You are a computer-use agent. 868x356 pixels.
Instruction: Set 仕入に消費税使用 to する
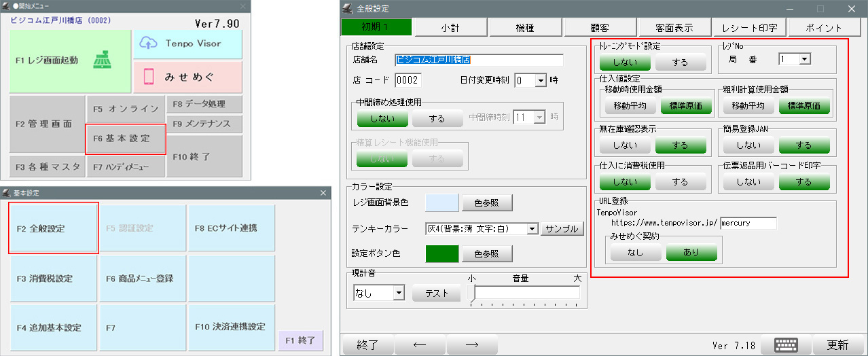[681, 182]
